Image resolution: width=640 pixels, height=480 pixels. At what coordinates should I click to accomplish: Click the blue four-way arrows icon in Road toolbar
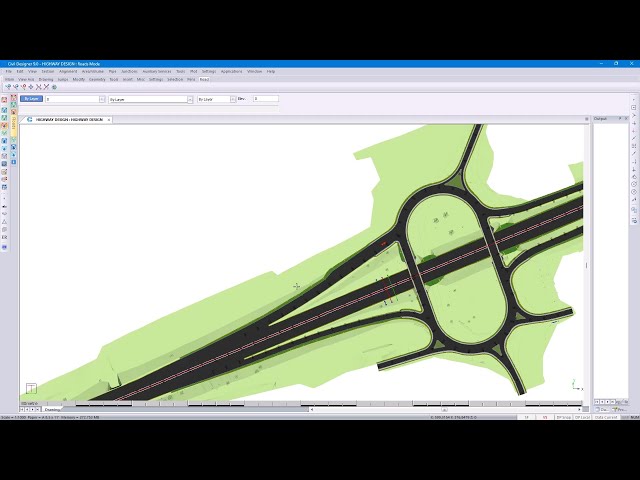point(31,87)
